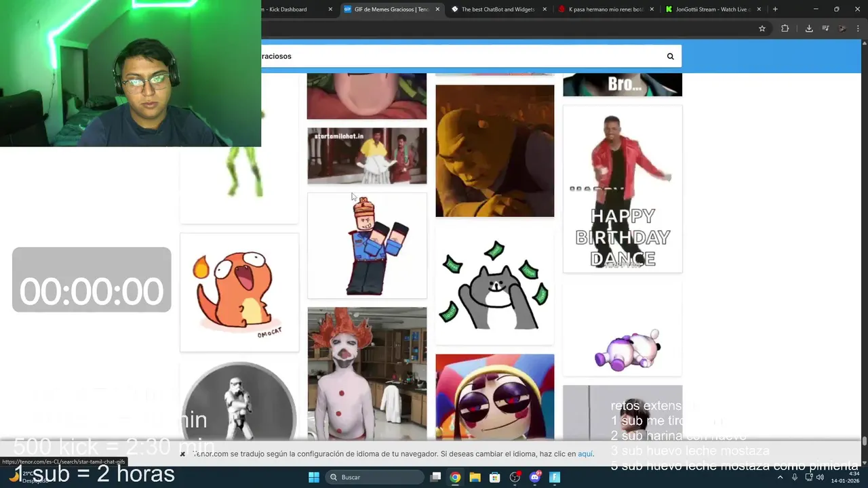The width and height of the screenshot is (868, 488).
Task: Open the Chrome three-dot menu
Action: 859,28
